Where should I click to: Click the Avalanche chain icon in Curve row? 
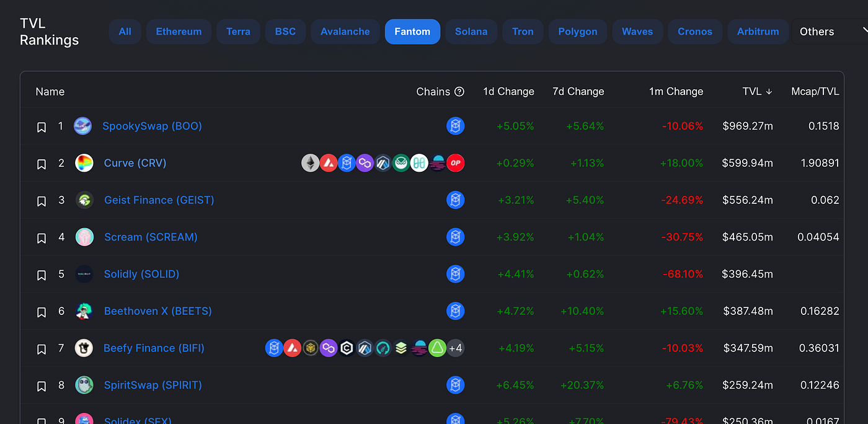[329, 163]
